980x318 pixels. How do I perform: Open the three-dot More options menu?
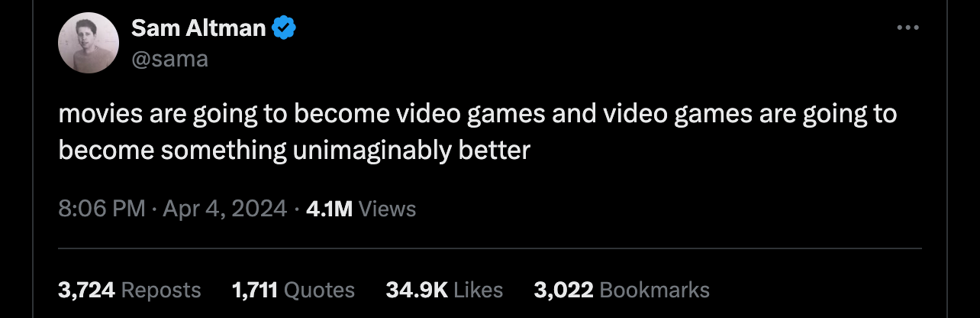(907, 29)
